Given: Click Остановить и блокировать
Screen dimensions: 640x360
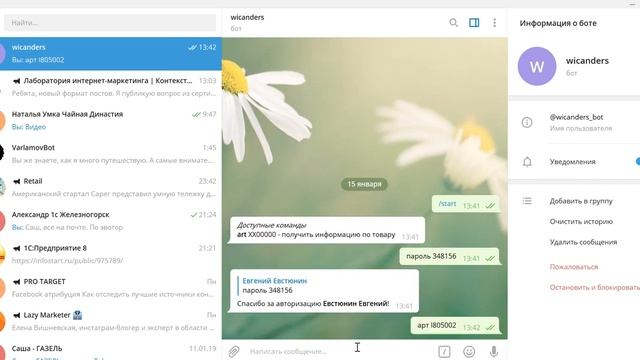Looking at the screenshot, I should coord(595,287).
